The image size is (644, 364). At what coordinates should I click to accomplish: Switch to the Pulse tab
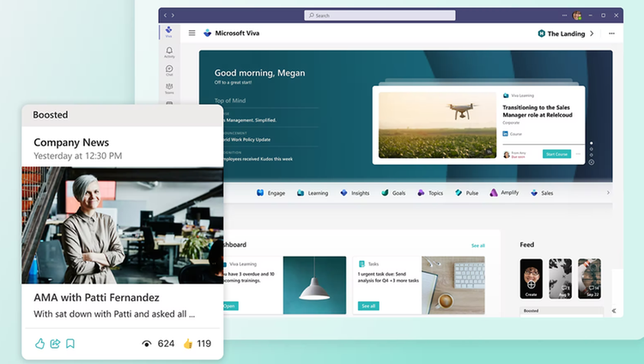point(466,192)
